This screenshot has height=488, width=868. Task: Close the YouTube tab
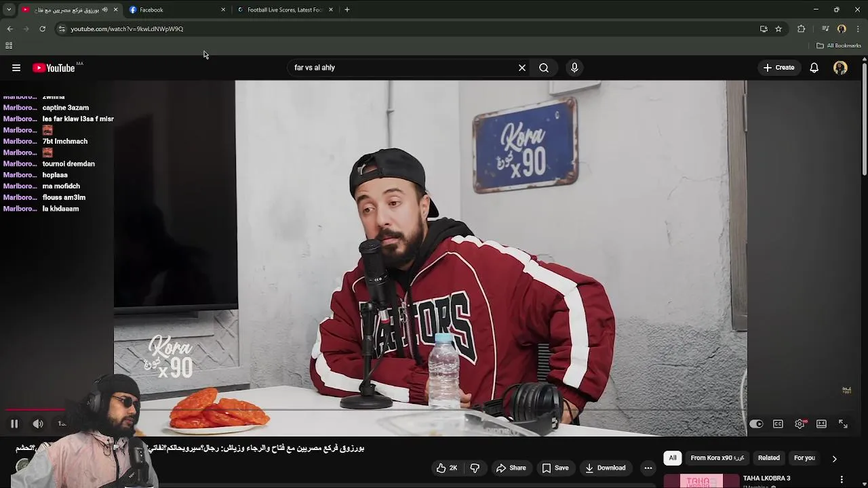click(115, 9)
